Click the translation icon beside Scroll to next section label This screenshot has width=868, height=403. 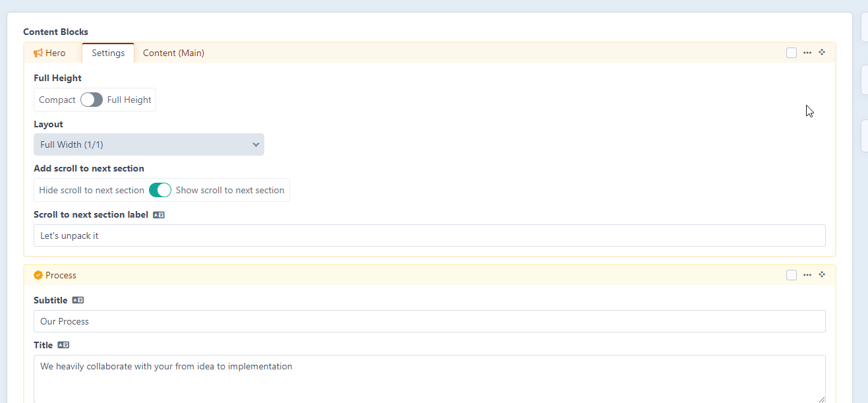[x=158, y=214]
